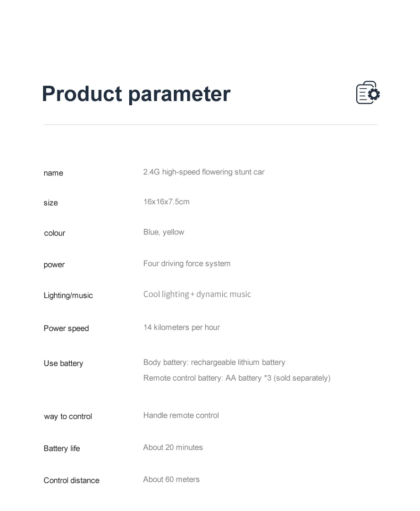Select the Power speed label

click(66, 328)
